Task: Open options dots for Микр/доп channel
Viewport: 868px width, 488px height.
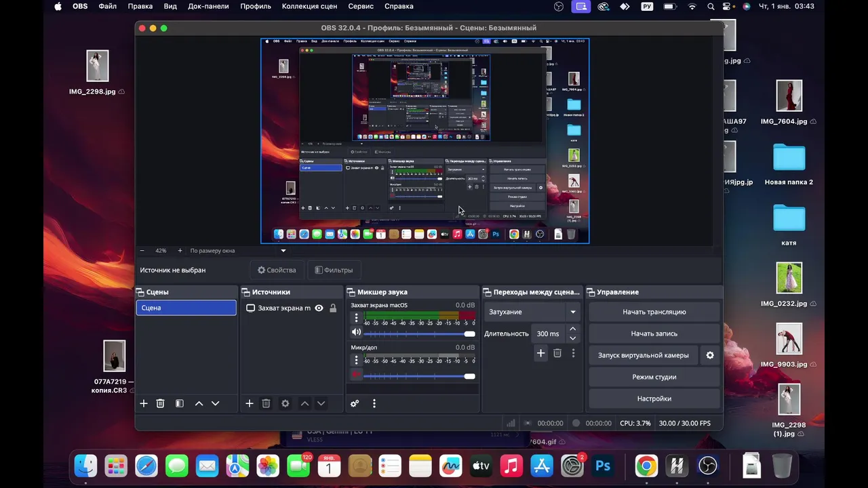Action: 357,361
